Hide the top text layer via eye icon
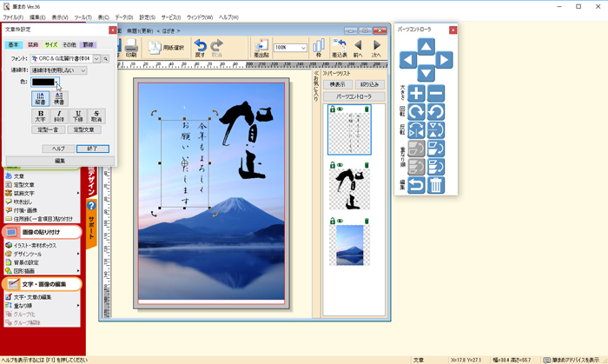 [340, 109]
